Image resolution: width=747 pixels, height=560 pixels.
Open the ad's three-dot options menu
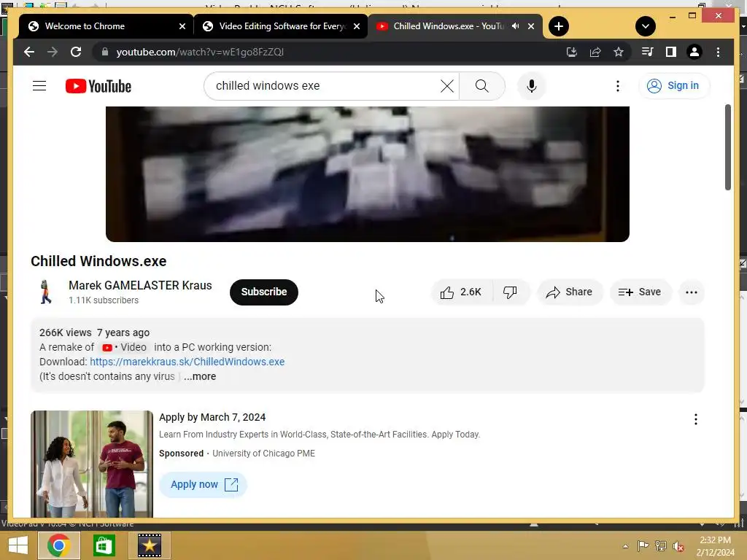coord(695,419)
